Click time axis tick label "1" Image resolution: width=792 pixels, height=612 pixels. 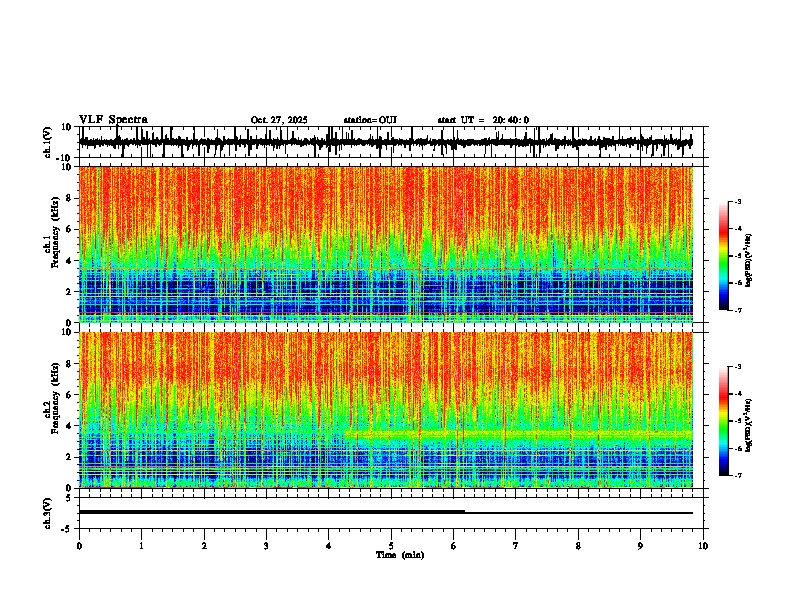(x=141, y=546)
